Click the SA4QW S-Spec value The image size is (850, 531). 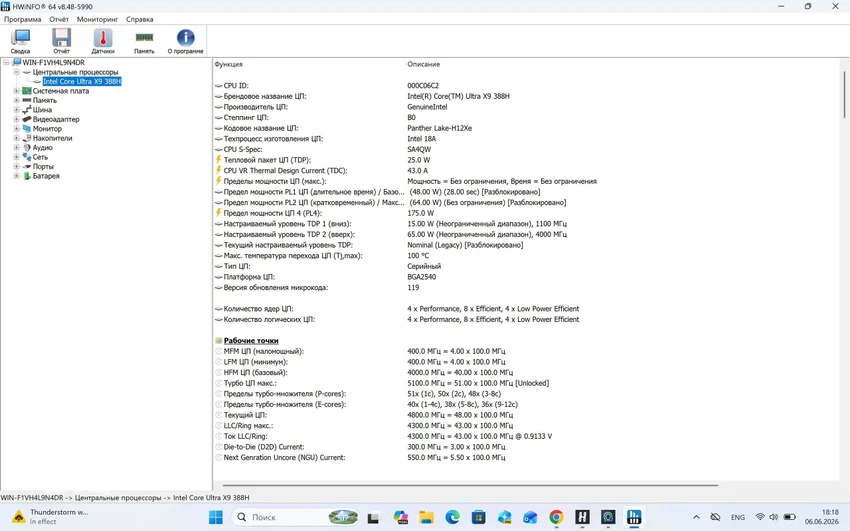(x=419, y=150)
